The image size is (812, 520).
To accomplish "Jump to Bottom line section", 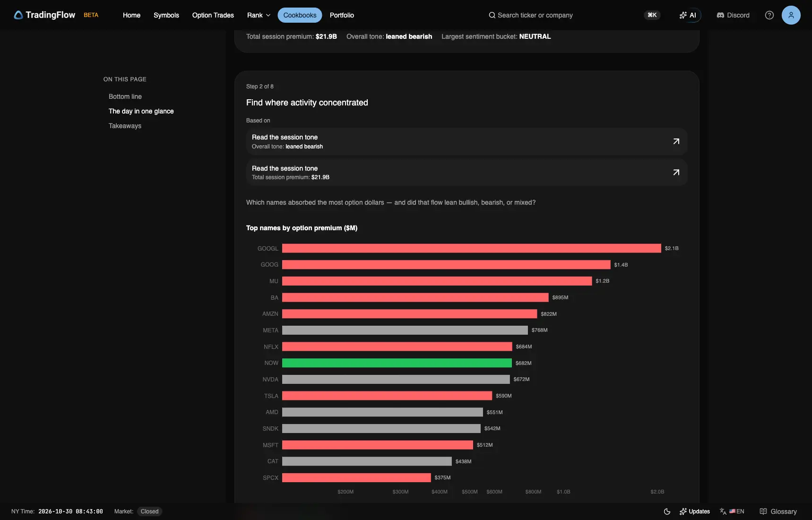I will coord(125,96).
